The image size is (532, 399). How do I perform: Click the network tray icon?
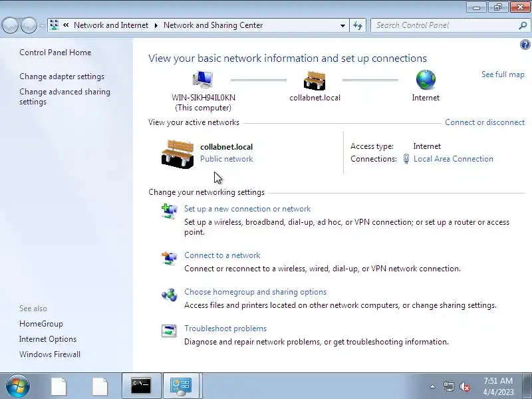448,386
